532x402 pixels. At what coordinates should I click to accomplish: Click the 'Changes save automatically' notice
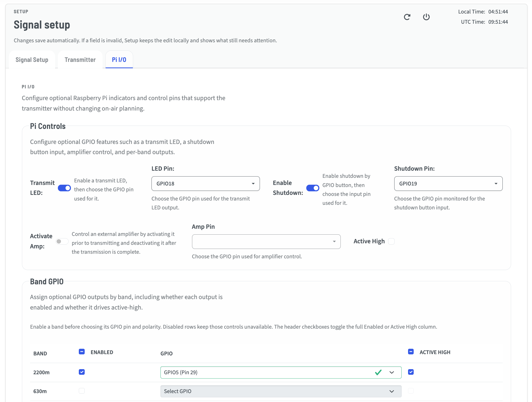(145, 41)
